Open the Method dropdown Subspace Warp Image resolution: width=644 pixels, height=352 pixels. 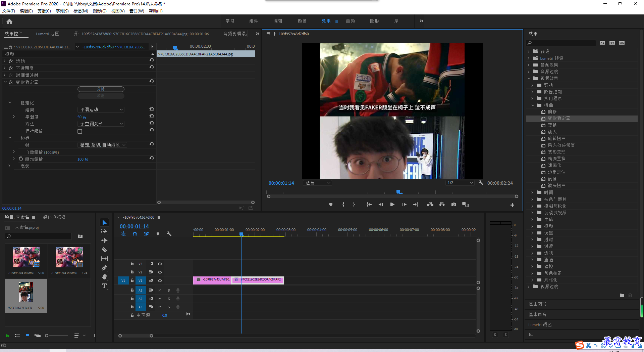[101, 124]
